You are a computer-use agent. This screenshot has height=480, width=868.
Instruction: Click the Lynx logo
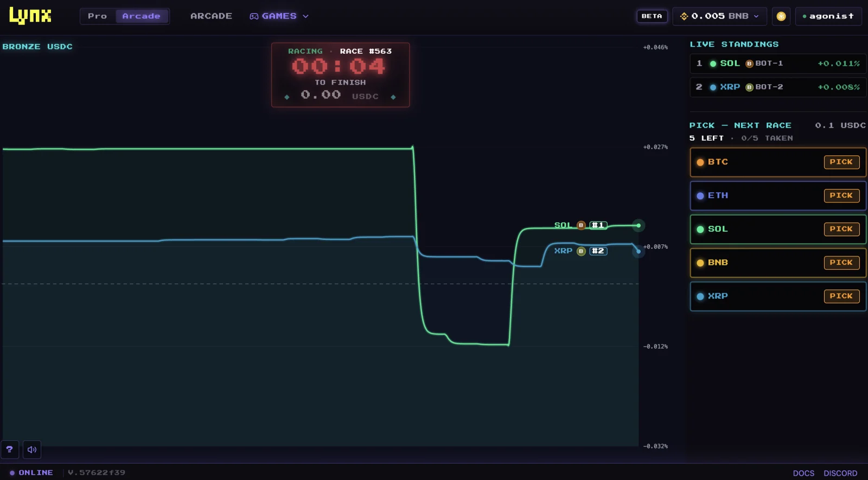[x=30, y=16]
